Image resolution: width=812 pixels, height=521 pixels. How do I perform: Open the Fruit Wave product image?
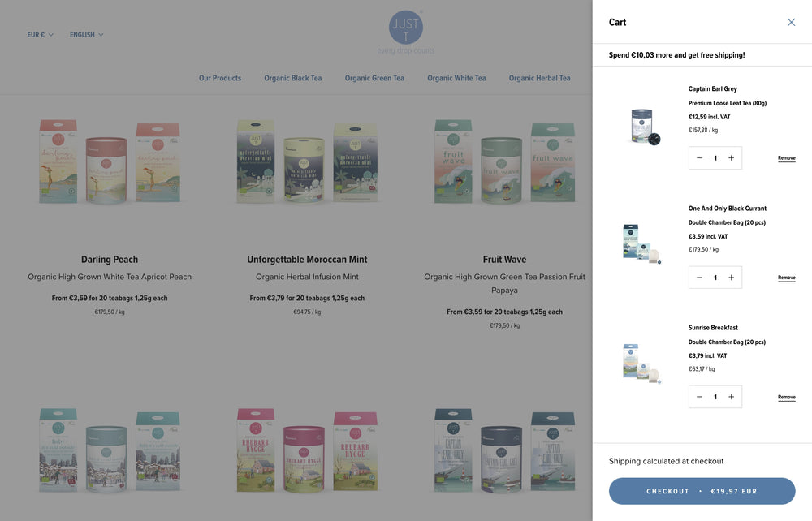tap(504, 161)
